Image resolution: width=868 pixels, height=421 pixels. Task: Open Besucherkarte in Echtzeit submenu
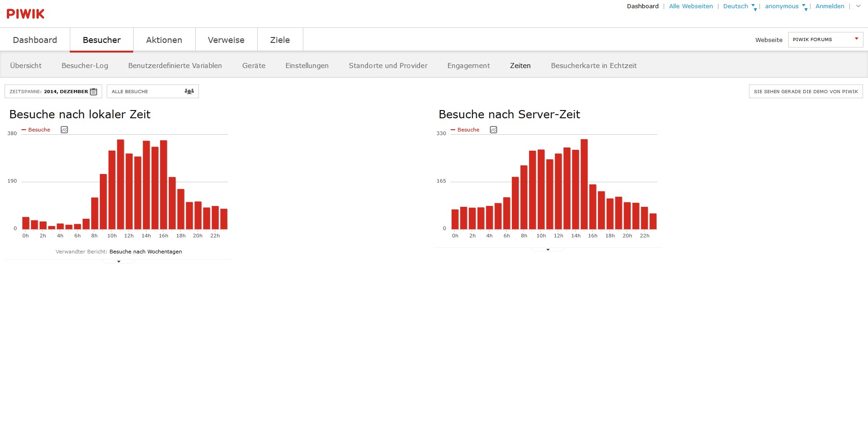pos(594,66)
